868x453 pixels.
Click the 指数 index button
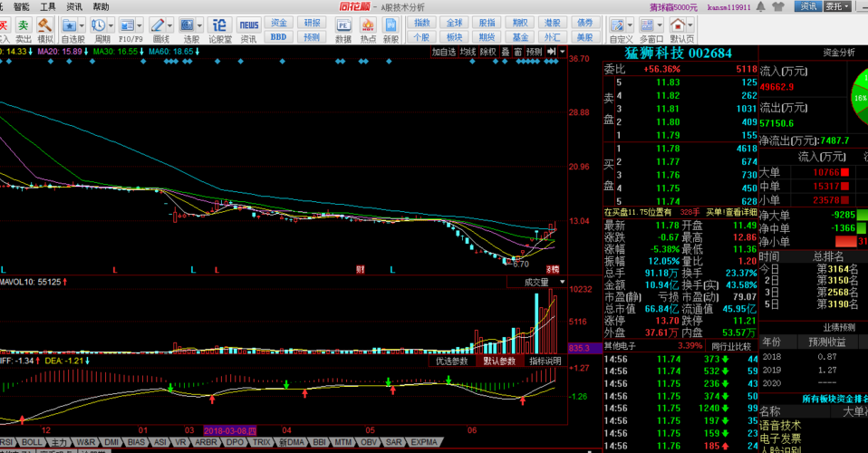[x=422, y=22]
